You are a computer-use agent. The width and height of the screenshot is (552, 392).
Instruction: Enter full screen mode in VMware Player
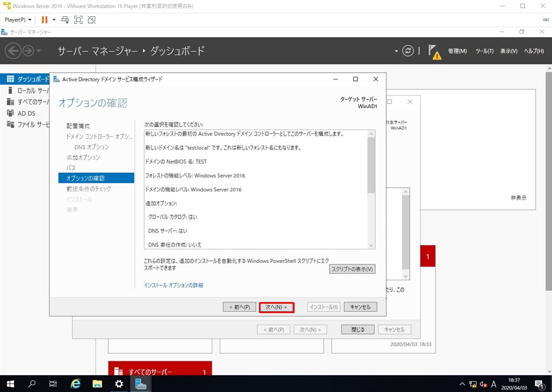78,20
